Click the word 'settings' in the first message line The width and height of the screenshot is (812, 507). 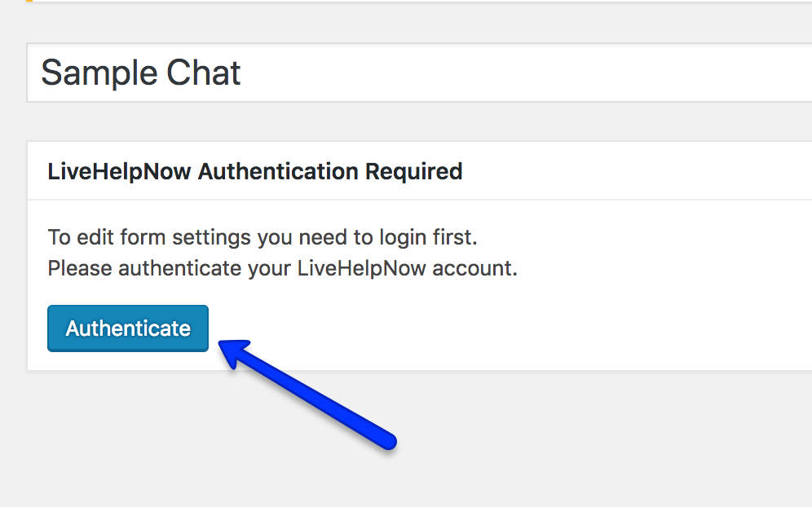(x=212, y=238)
